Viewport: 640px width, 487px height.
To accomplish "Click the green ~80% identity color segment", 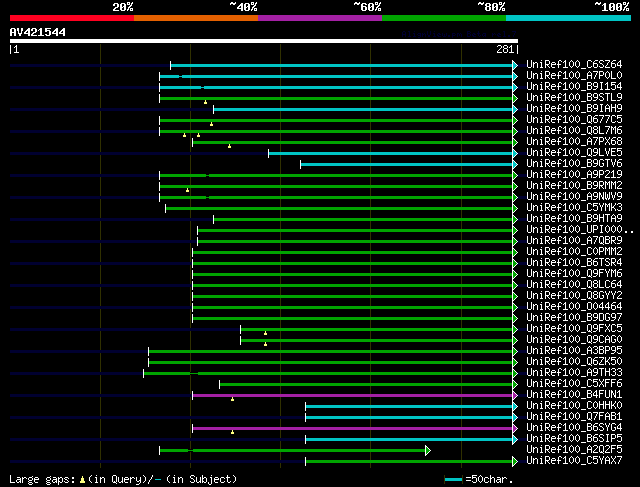I will (444, 18).
